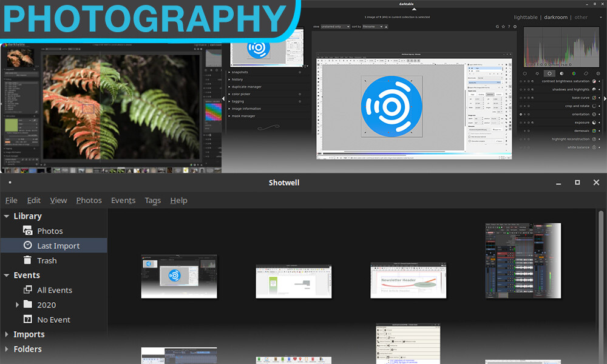The height and width of the screenshot is (364, 607).
Task: Enable the shadows and highlights module
Action: [521, 89]
